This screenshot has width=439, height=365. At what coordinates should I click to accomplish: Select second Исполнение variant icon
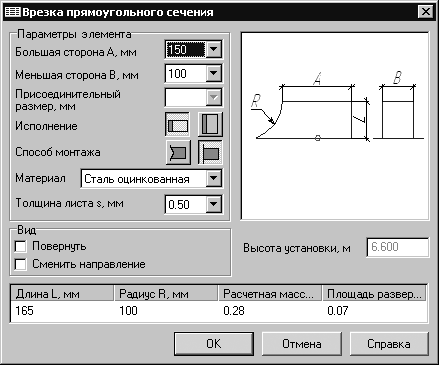(x=210, y=124)
